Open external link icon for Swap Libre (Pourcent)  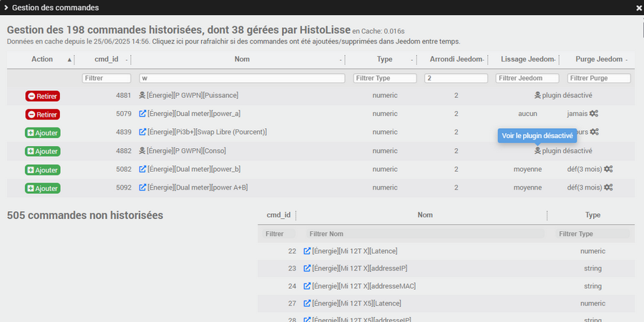click(142, 132)
